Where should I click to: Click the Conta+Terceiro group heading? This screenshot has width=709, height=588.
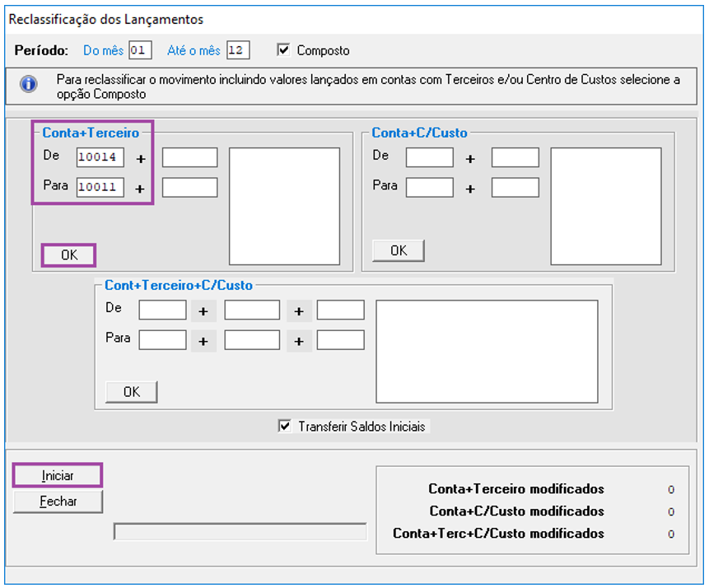point(91,133)
